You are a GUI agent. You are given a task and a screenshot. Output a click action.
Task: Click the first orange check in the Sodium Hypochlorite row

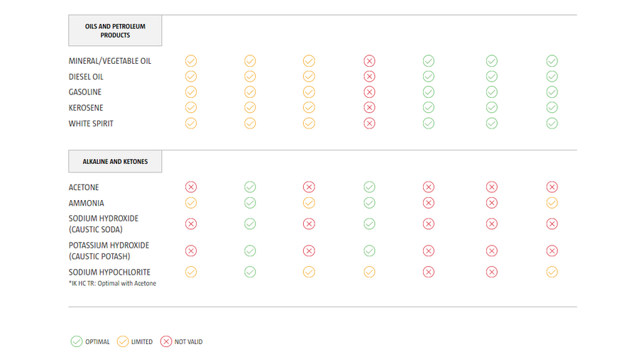pos(190,272)
